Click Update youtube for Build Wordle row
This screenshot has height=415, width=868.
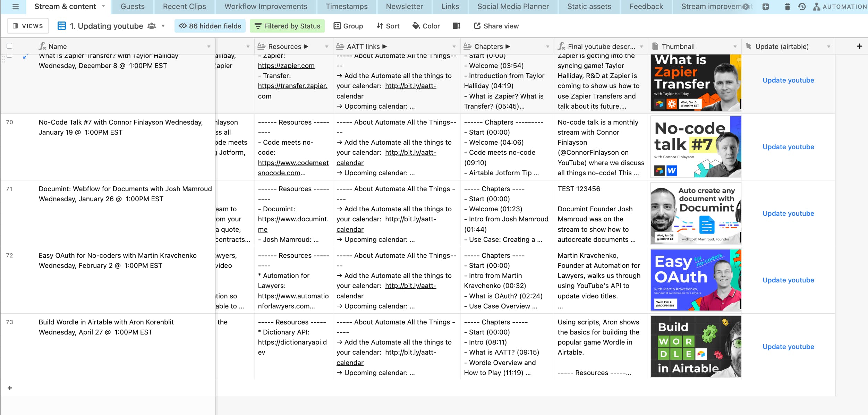[x=788, y=347]
